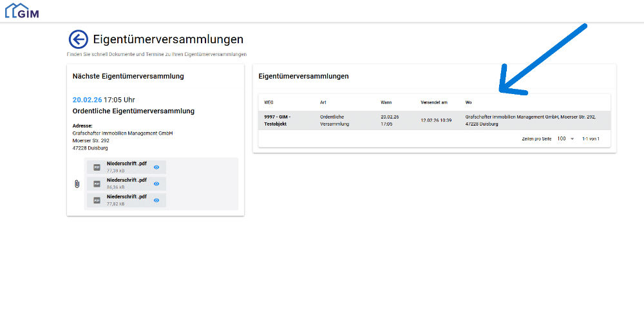Go back using the circled arrow icon
Image resolution: width=644 pixels, height=322 pixels.
pyautogui.click(x=78, y=40)
